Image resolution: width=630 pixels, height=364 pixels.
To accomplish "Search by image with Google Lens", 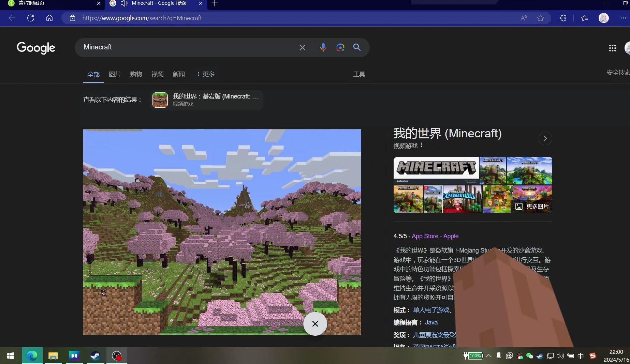I will (x=340, y=47).
